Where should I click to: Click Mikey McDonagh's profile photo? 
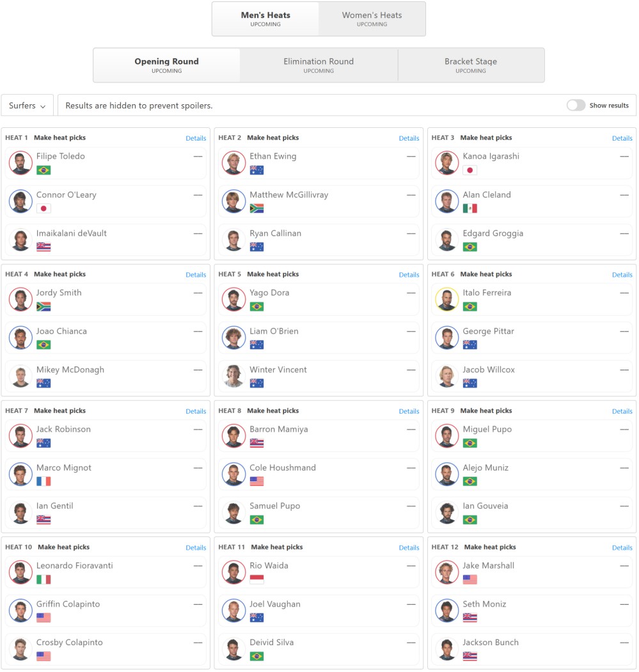(x=20, y=377)
